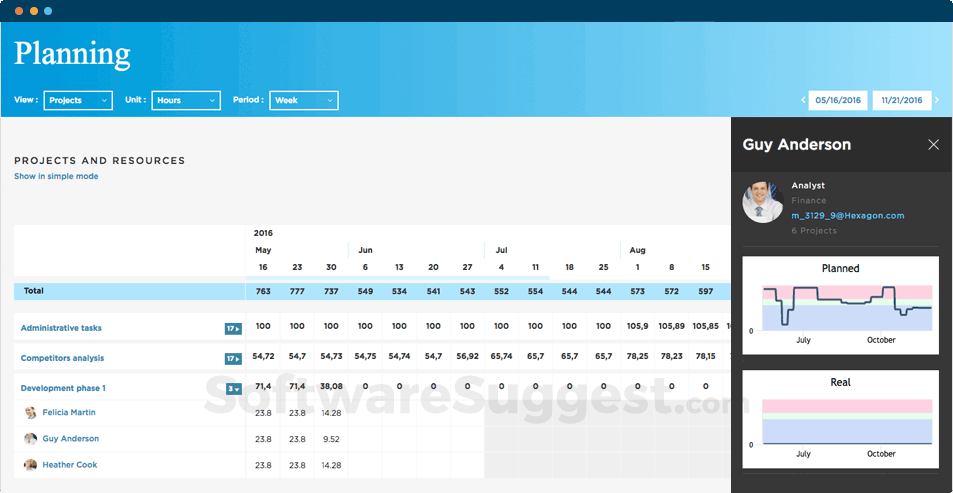The width and height of the screenshot is (953, 493).
Task: Open the Administrative tasks project
Action: point(61,328)
